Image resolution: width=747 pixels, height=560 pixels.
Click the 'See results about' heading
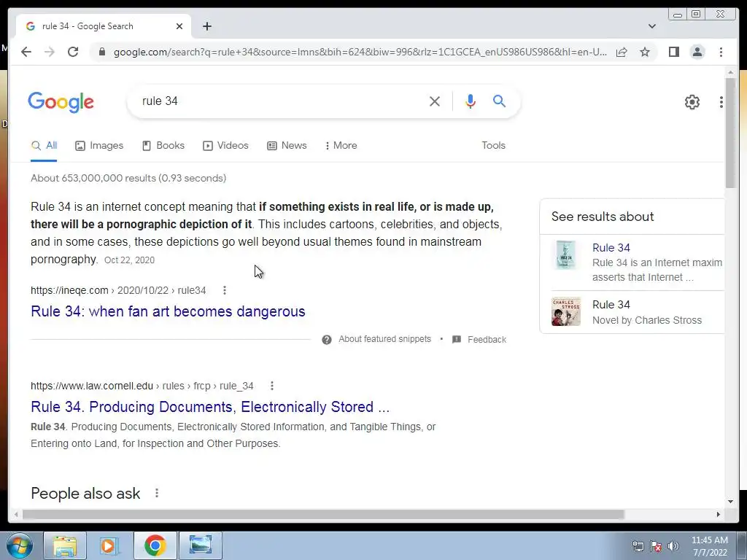[x=602, y=217]
